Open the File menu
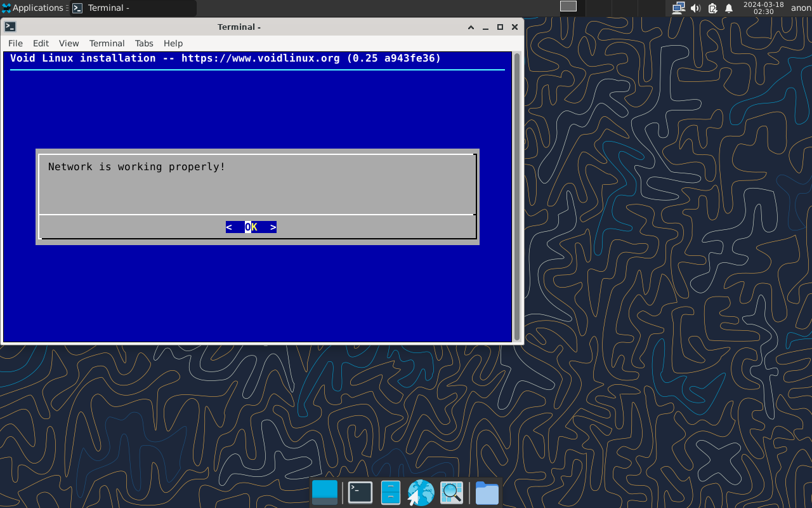 (x=15, y=43)
